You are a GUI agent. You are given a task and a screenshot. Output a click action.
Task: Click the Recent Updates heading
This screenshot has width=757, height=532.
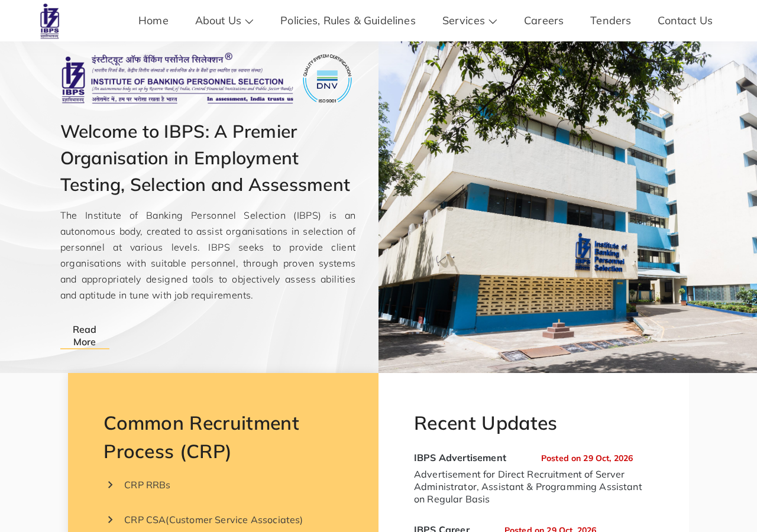click(486, 423)
